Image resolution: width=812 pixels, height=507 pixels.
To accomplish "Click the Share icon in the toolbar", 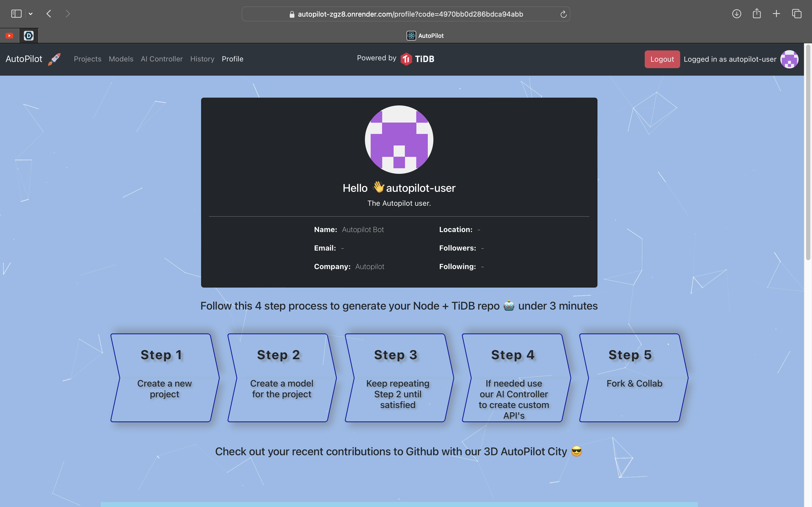I will (757, 14).
